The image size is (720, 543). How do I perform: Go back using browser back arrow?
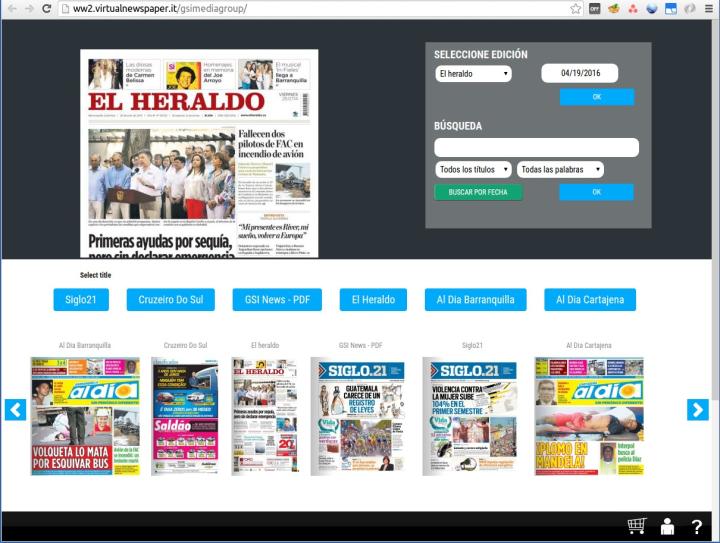(9, 8)
